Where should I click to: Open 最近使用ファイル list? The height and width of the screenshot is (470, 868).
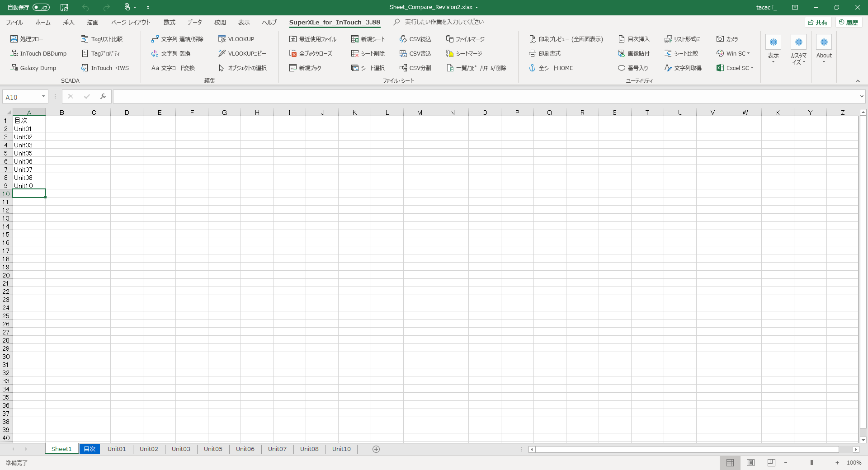tap(313, 39)
